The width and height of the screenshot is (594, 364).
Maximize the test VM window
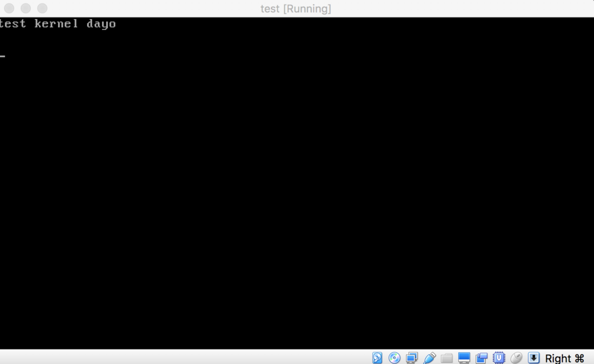(42, 8)
